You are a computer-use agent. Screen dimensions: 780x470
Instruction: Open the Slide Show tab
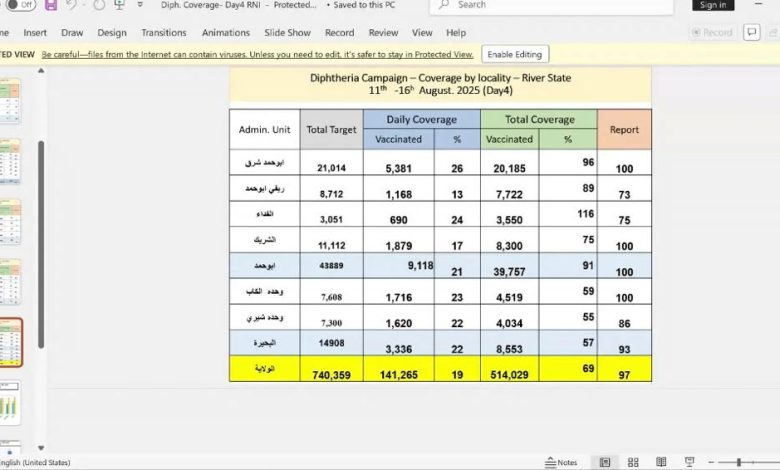click(x=286, y=32)
